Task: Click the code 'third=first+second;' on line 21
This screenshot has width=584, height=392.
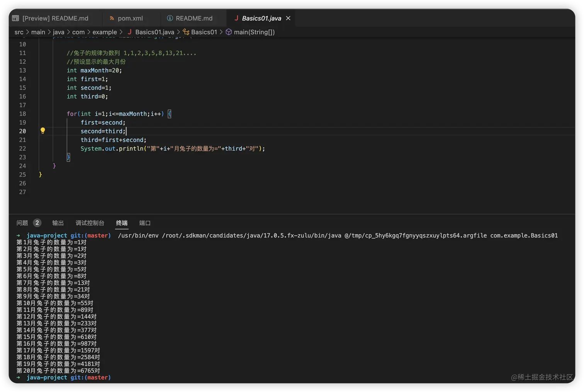Action: click(114, 140)
